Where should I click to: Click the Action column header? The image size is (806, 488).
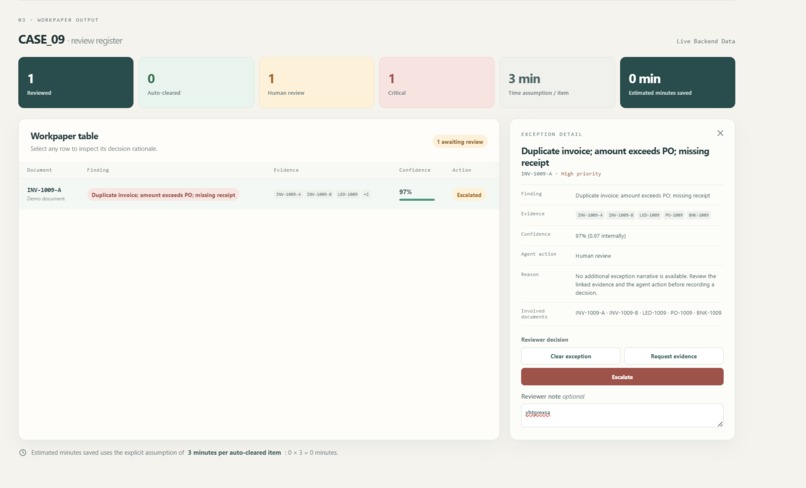[462, 170]
